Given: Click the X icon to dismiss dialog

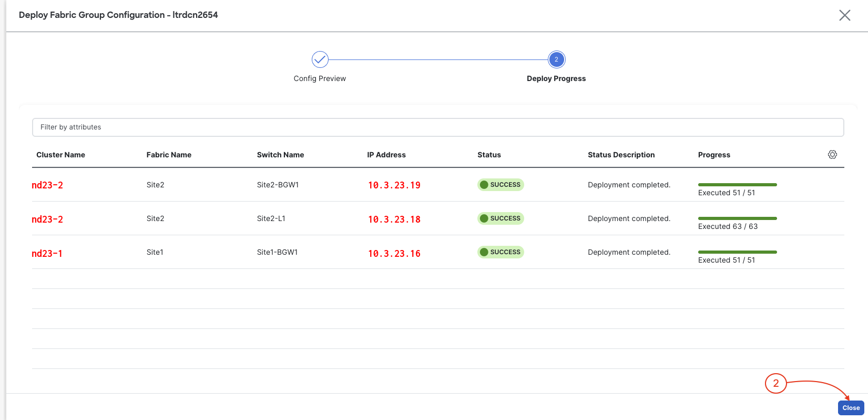Looking at the screenshot, I should [x=844, y=15].
